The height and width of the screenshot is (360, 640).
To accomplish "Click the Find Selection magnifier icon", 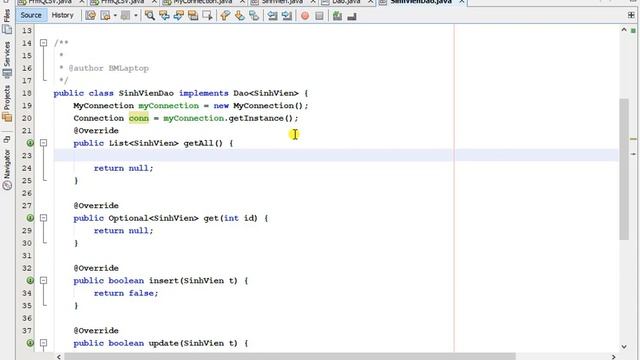I will click(x=150, y=16).
